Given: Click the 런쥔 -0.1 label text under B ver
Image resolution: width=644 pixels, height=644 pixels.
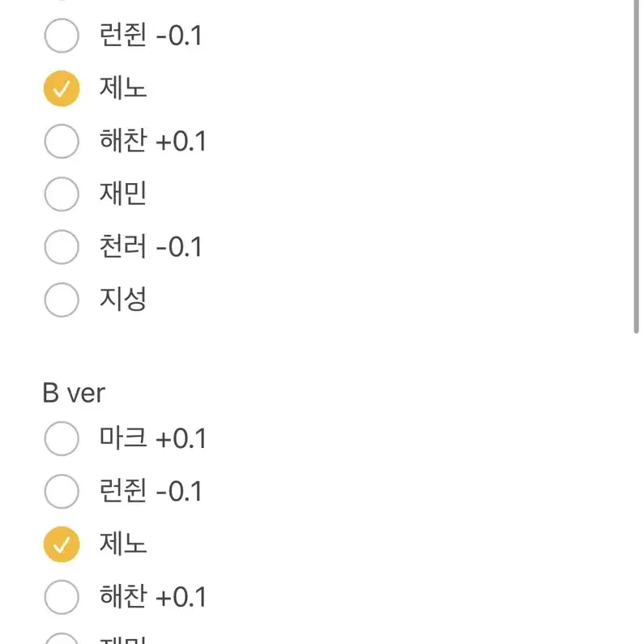Looking at the screenshot, I should 151,491.
